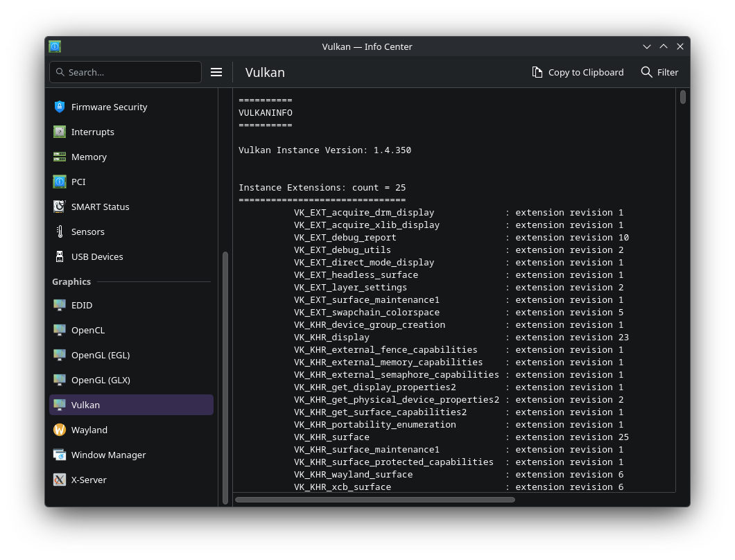735x560 pixels.
Task: Select EDID under Graphics
Action: pyautogui.click(x=131, y=305)
